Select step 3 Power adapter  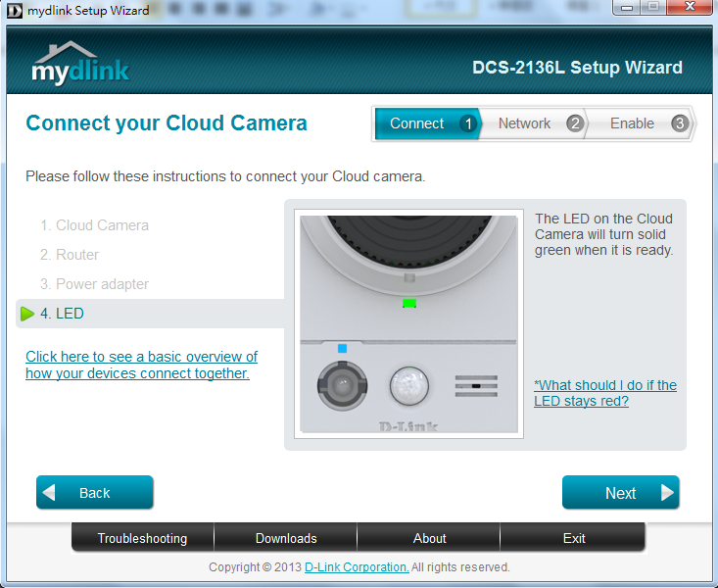tap(94, 284)
